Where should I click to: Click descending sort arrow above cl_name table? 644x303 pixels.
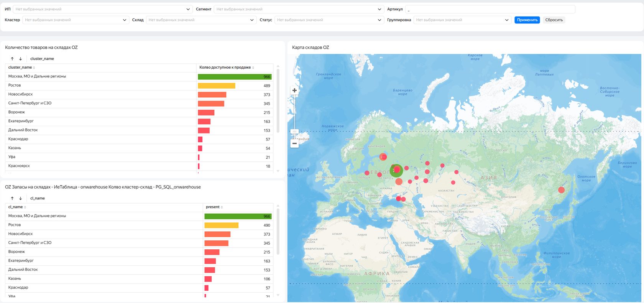20,198
